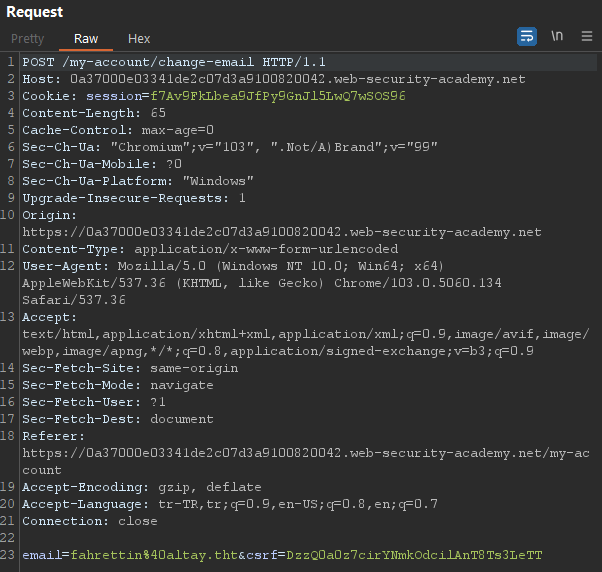The height and width of the screenshot is (572, 602).
Task: Click the Sec-Ch-Ua-Platform "Windows" line
Action: (138, 181)
